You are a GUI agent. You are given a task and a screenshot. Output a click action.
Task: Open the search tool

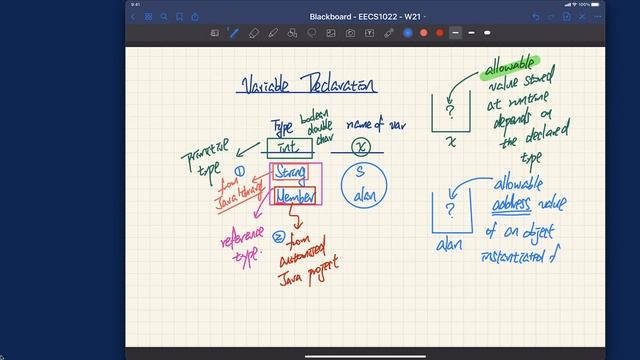(164, 17)
